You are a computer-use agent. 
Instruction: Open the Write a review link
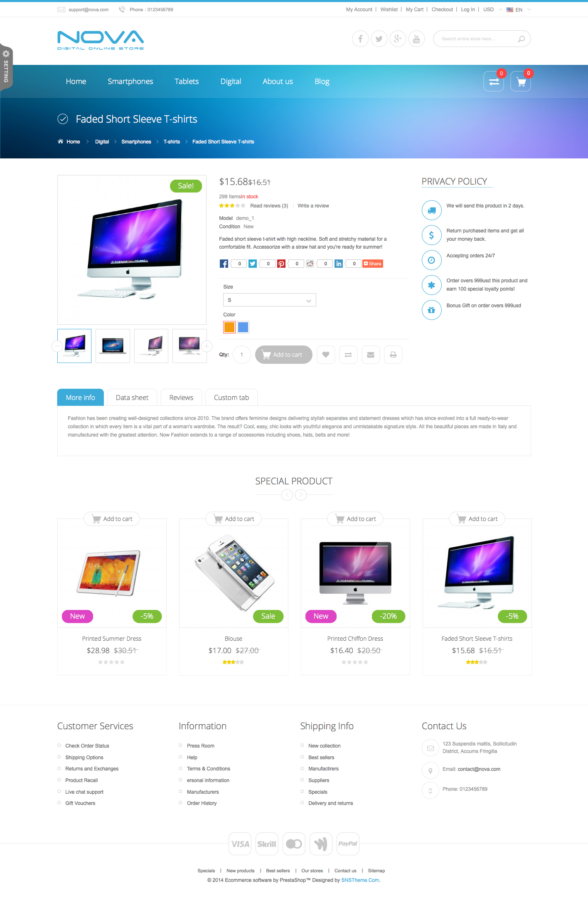click(x=313, y=206)
